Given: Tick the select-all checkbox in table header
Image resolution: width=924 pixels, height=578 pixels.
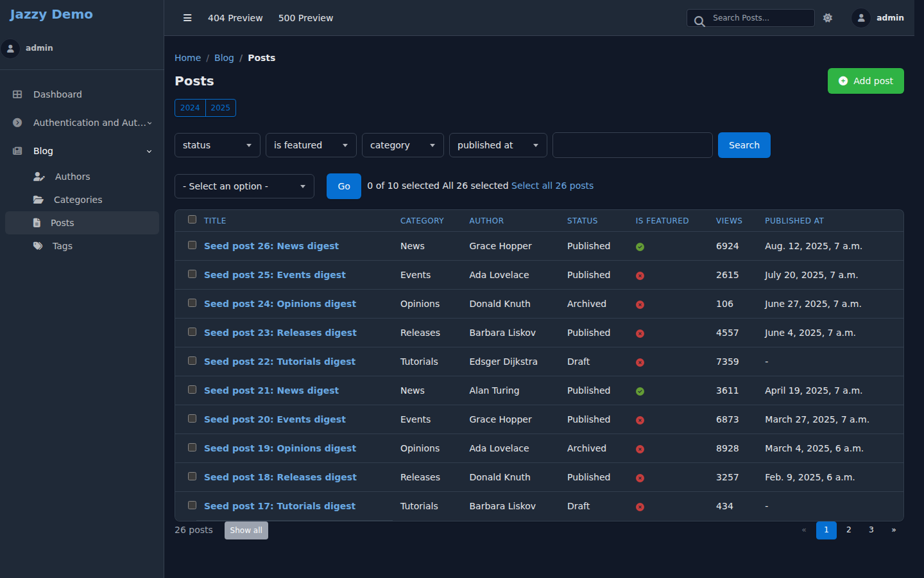Looking at the screenshot, I should point(192,220).
